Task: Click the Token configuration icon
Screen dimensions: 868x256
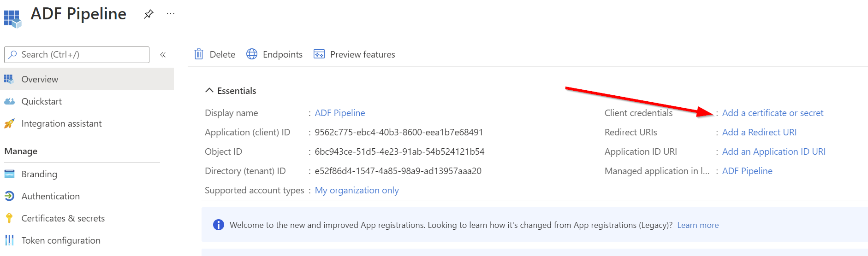Action: (x=9, y=240)
